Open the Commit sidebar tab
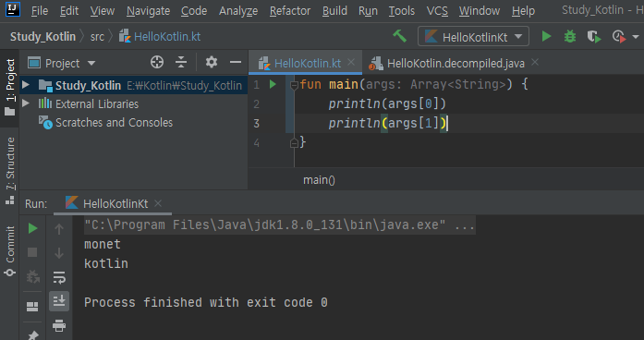Viewport: 644px width, 340px height. tap(10, 251)
